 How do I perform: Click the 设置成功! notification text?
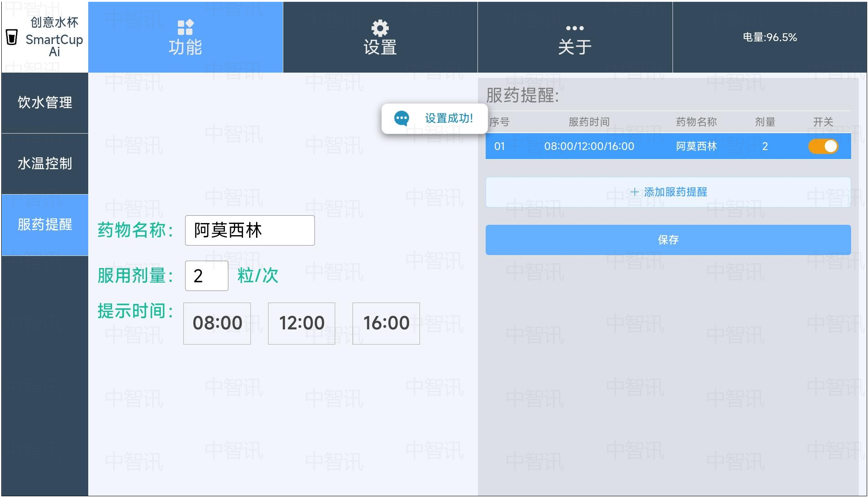coord(449,118)
